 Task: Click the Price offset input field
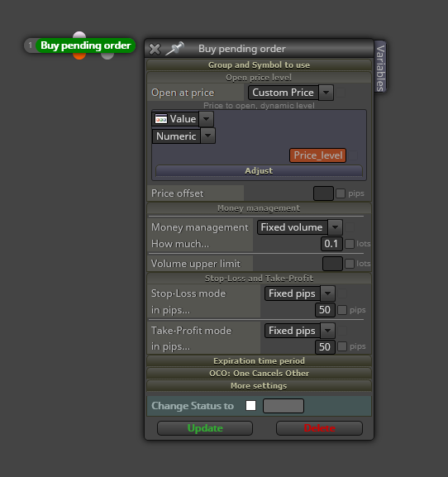pyautogui.click(x=323, y=193)
